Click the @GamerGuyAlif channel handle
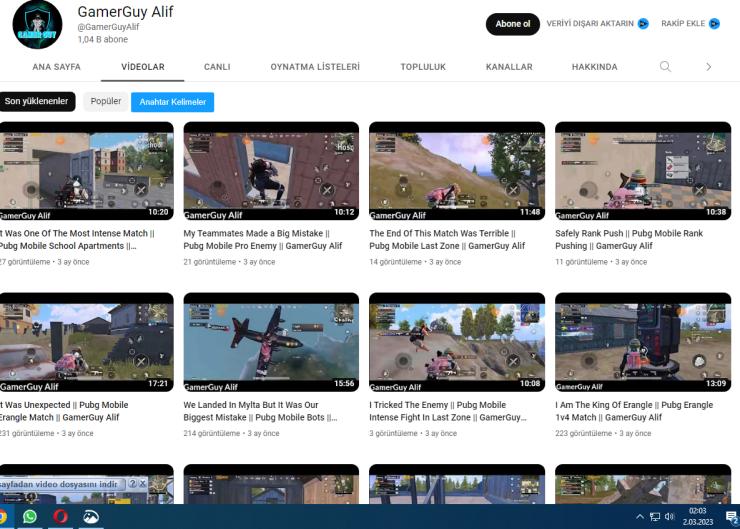This screenshot has height=529, width=740. pos(108,27)
